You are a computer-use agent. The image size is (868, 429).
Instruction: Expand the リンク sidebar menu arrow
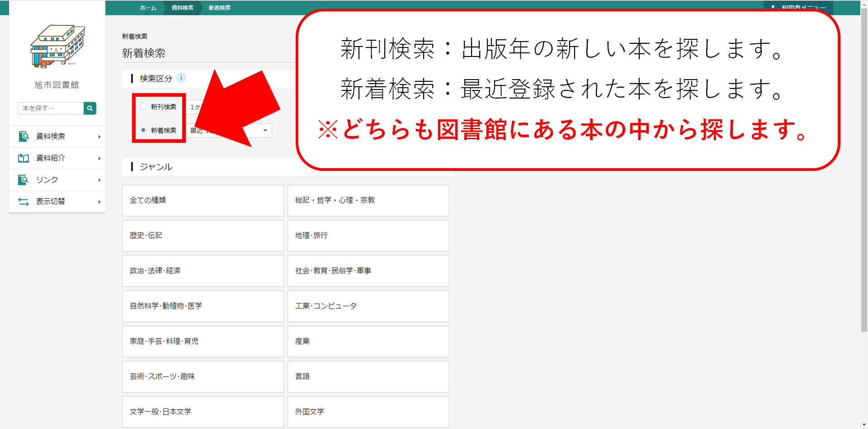pos(99,180)
